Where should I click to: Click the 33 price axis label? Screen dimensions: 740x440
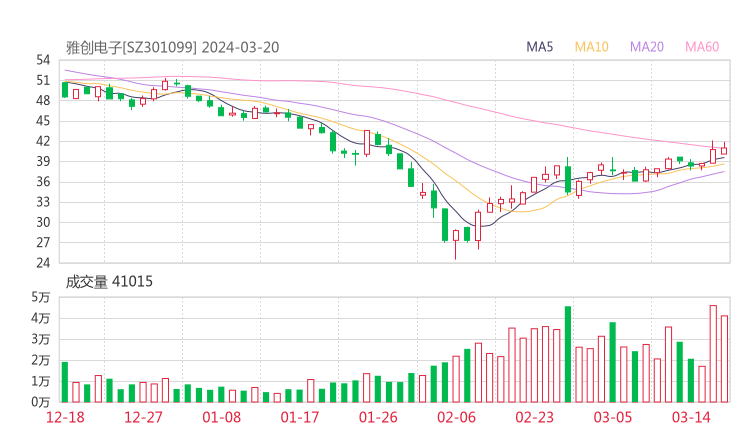(43, 202)
